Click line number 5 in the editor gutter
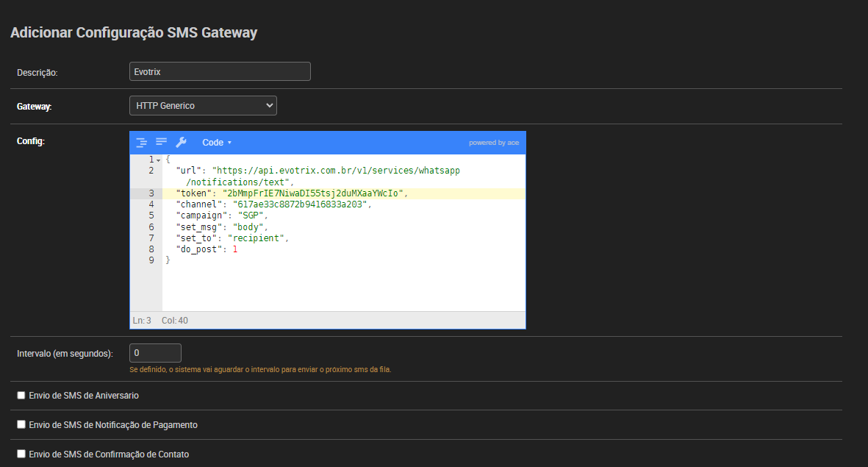Image resolution: width=868 pixels, height=467 pixels. [x=151, y=215]
